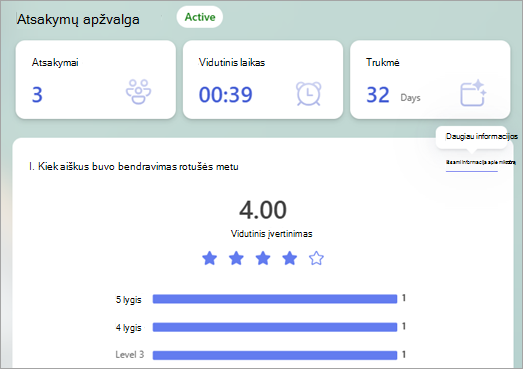The height and width of the screenshot is (369, 523).
Task: Click the 00:39 average time value
Action: click(x=225, y=94)
